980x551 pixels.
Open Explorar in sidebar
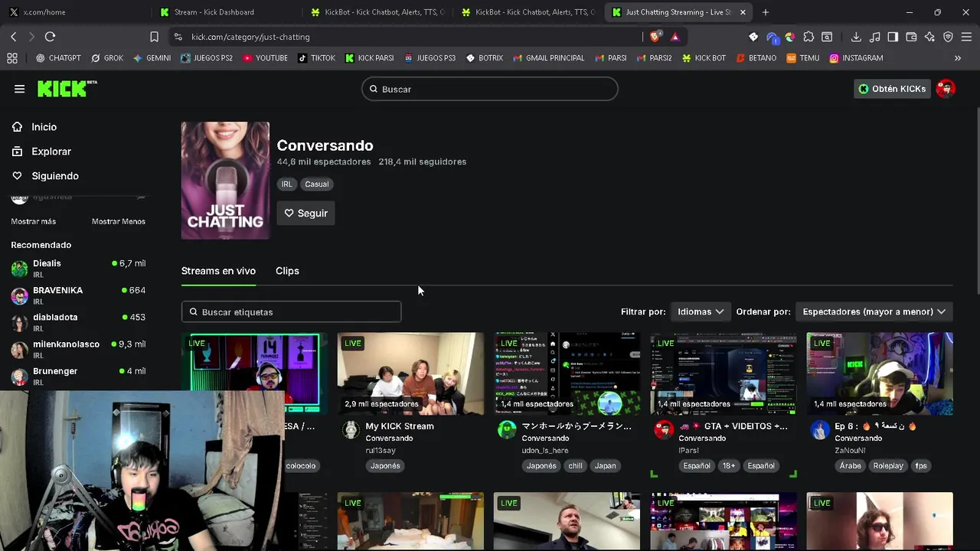click(x=51, y=152)
